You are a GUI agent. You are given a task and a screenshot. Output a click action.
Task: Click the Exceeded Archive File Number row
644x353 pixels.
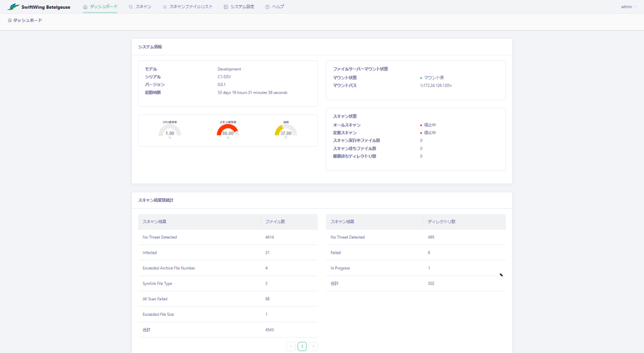click(228, 268)
